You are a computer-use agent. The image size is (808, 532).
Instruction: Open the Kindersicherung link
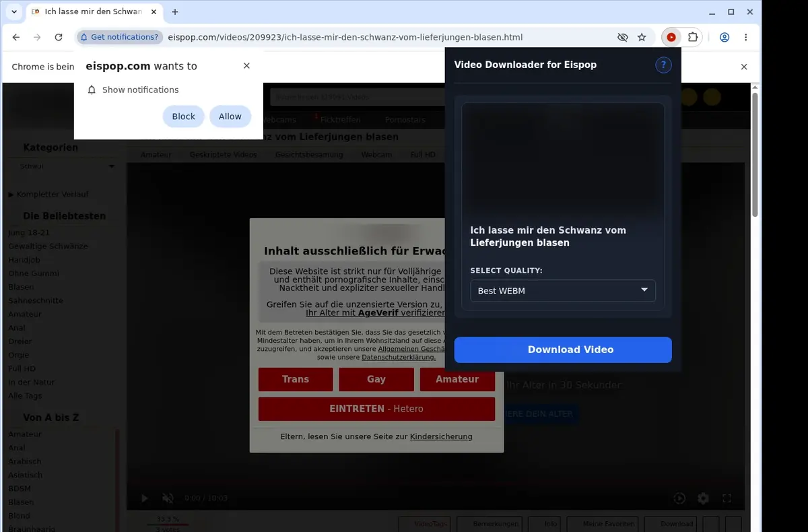[441, 436]
